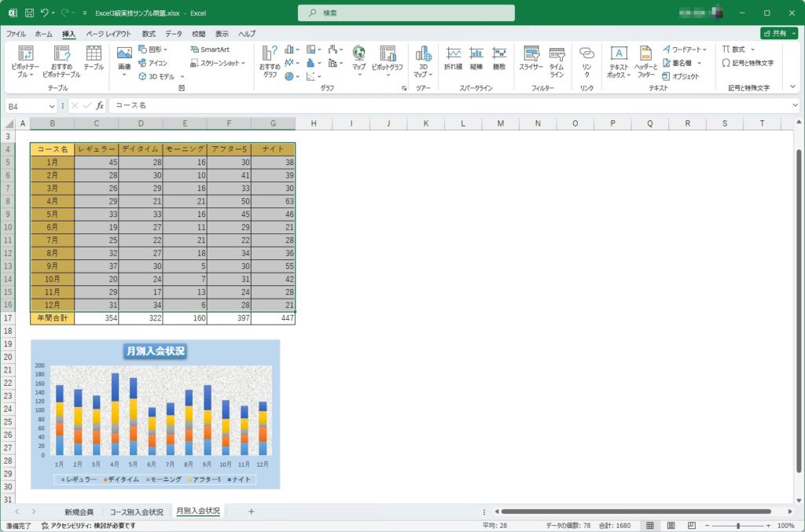This screenshot has width=805, height=532.
Task: Click the zoom slider in status bar
Action: (737, 525)
